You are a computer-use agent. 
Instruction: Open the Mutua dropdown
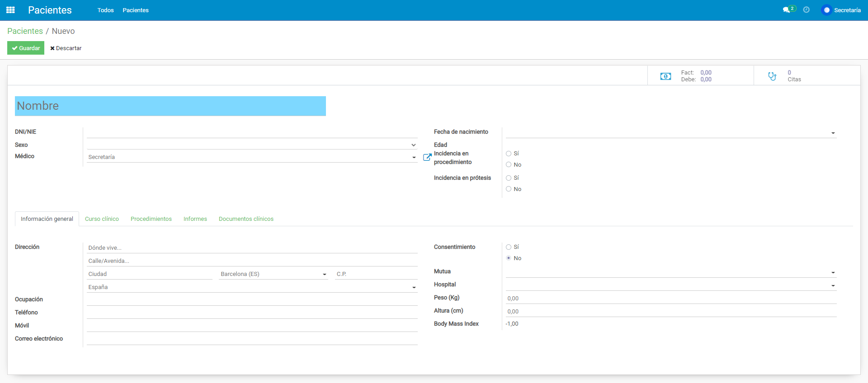pyautogui.click(x=671, y=272)
